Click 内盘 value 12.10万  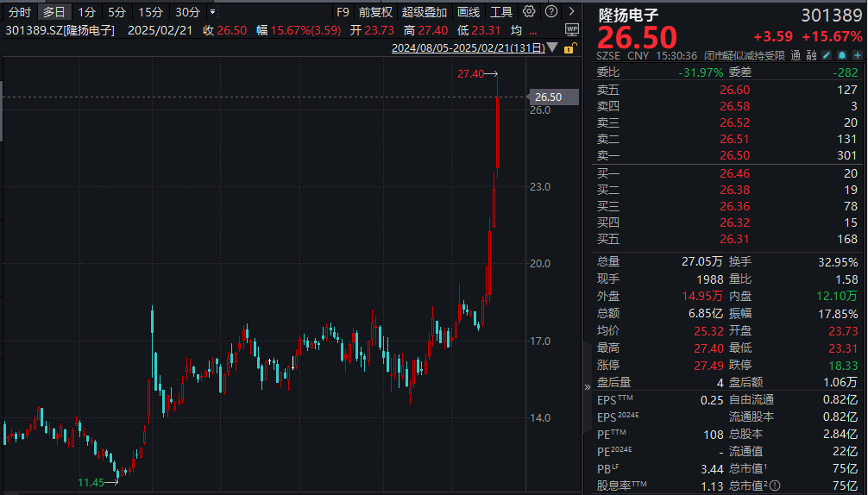(x=837, y=296)
